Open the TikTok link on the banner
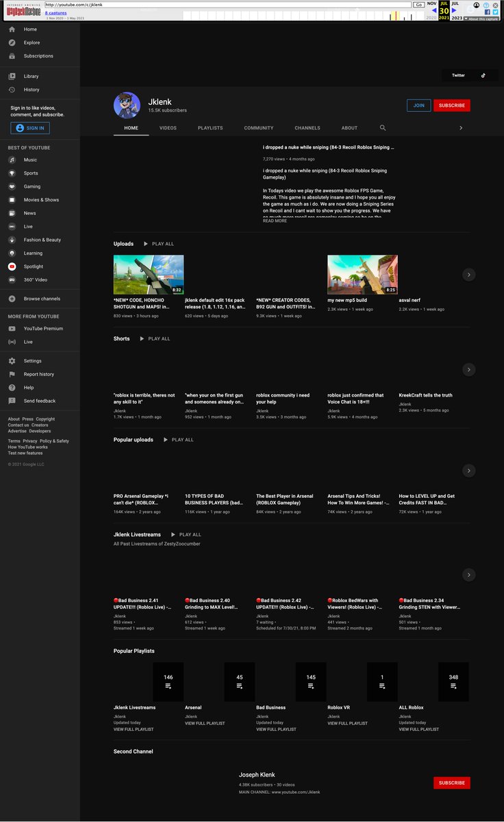Screen dimensions: 504x822 tap(483, 75)
